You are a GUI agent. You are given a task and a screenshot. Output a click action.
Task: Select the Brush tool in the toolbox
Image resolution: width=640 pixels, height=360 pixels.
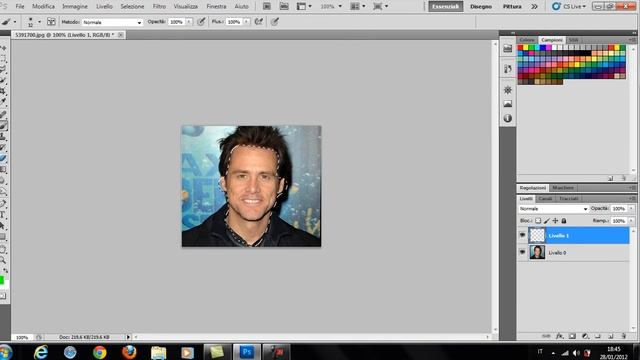(x=3, y=125)
